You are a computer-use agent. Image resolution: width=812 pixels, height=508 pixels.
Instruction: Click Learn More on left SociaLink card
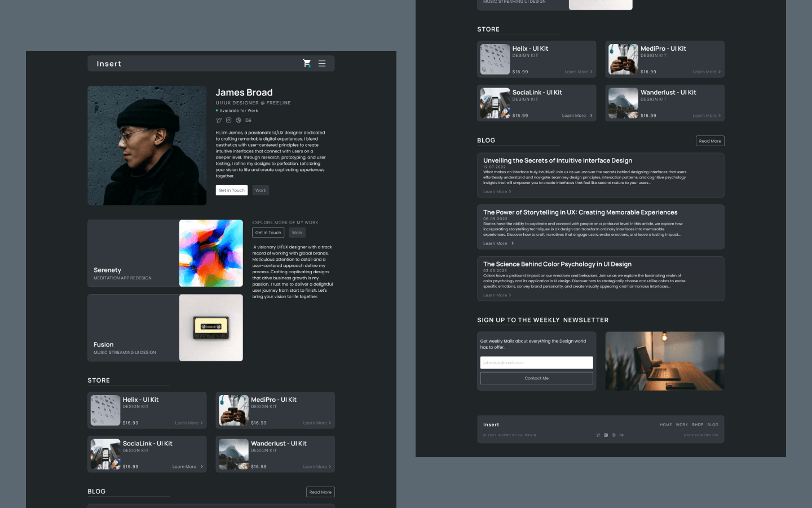pyautogui.click(x=187, y=467)
